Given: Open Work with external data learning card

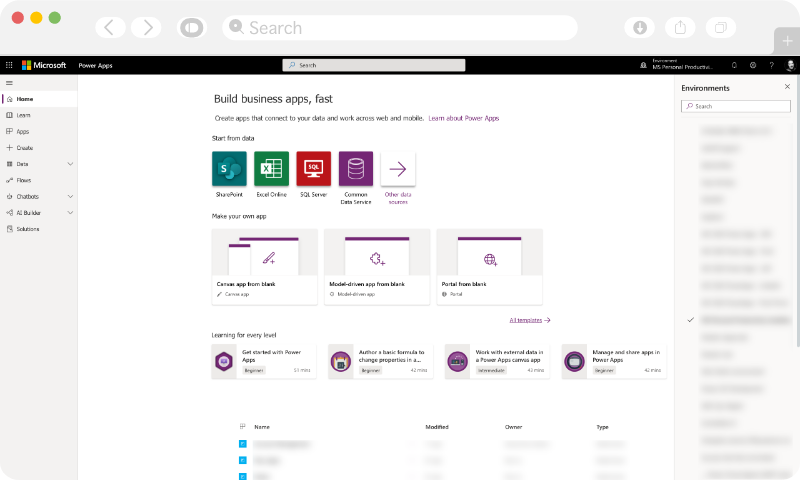Looking at the screenshot, I should pyautogui.click(x=497, y=362).
